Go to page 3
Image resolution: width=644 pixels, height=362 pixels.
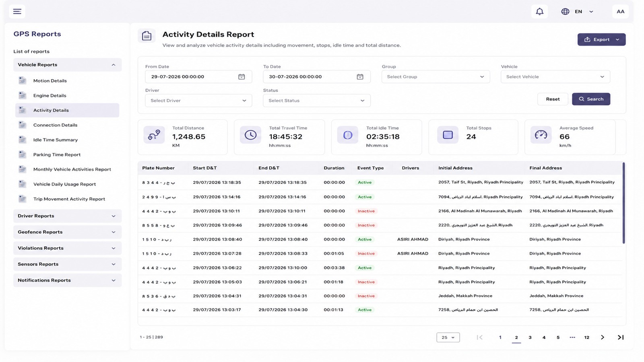[530, 337]
